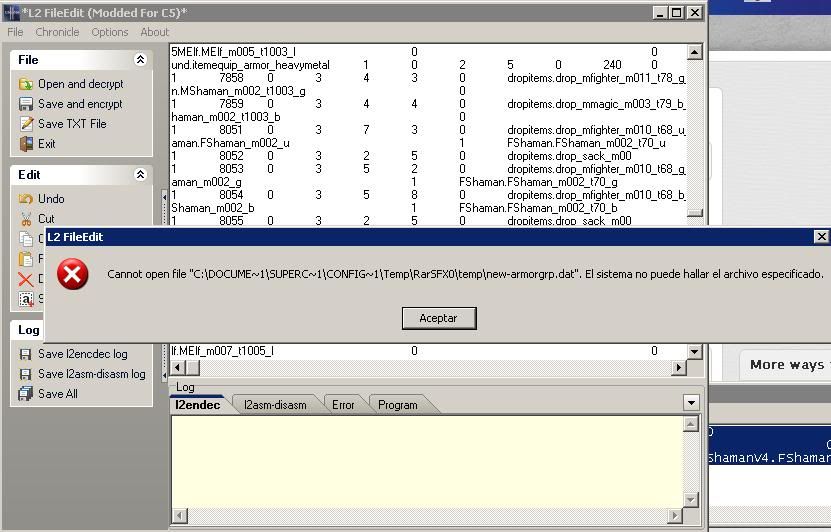The height and width of the screenshot is (532, 831).
Task: Click the Save TXT File pencil icon
Action: (x=26, y=124)
